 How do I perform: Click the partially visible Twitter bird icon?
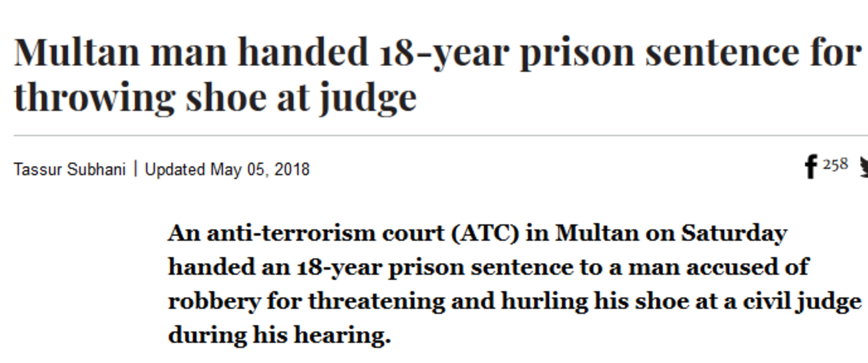[x=864, y=165]
